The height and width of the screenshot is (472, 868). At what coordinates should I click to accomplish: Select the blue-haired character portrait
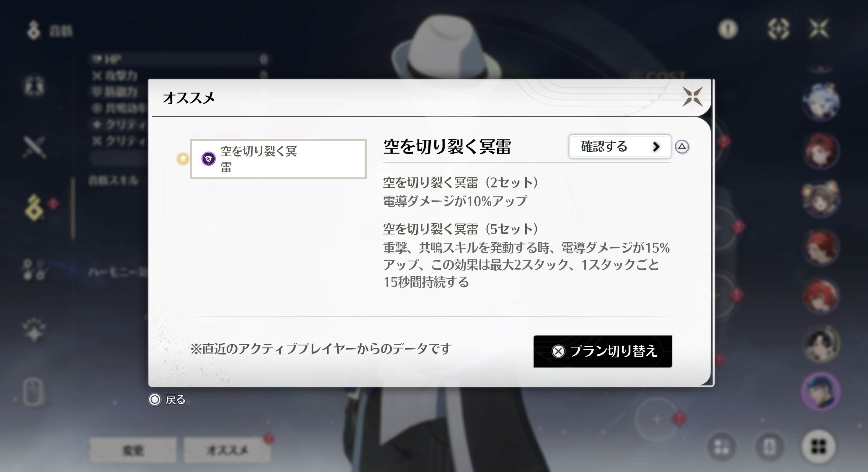[820, 101]
